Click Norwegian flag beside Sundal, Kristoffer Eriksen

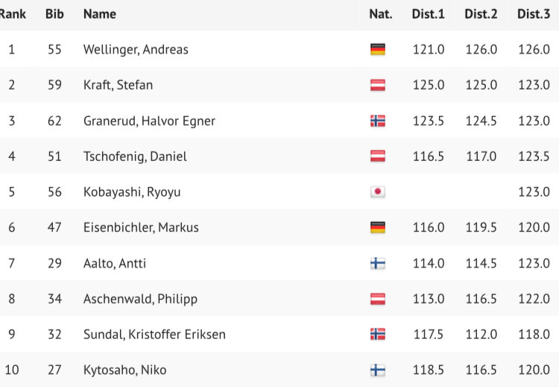click(377, 335)
